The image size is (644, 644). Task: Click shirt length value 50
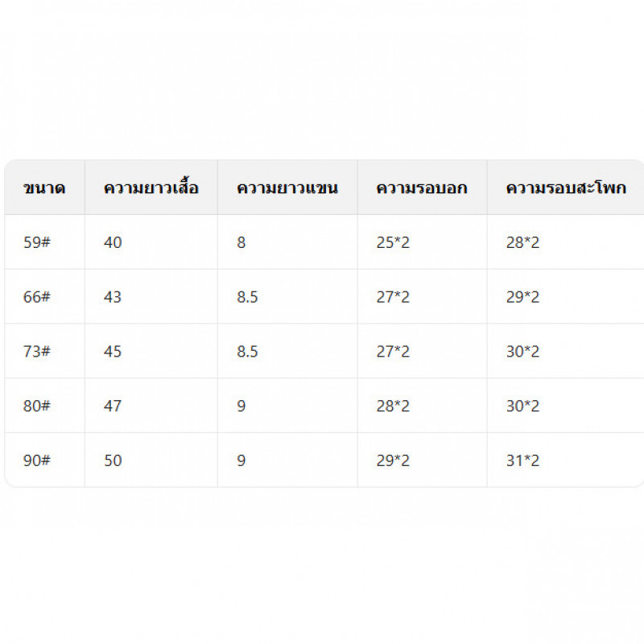click(113, 461)
